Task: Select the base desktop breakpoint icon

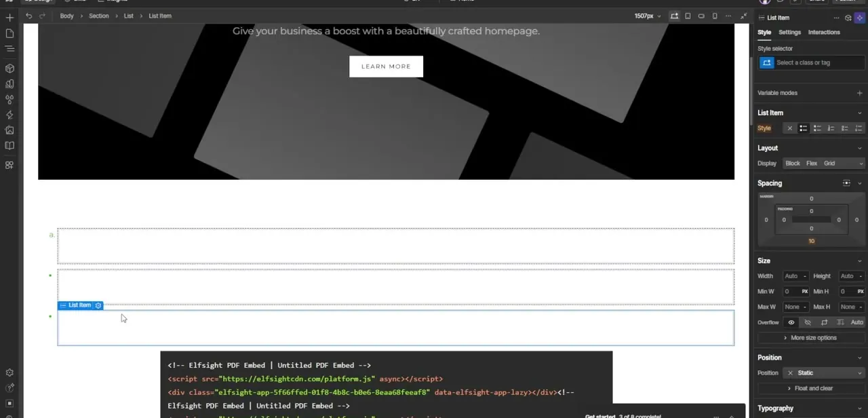Action: pos(674,16)
